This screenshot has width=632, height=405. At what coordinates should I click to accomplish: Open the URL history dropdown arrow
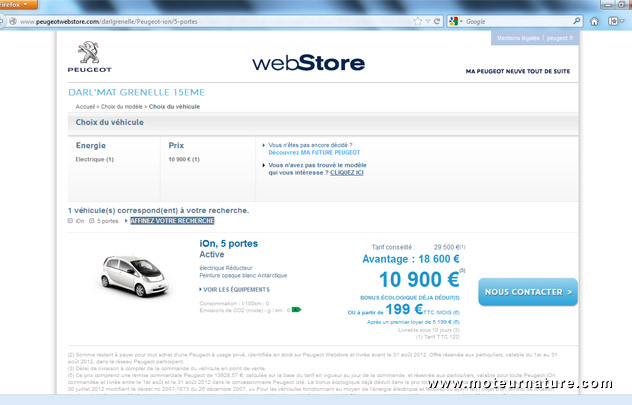pos(428,21)
